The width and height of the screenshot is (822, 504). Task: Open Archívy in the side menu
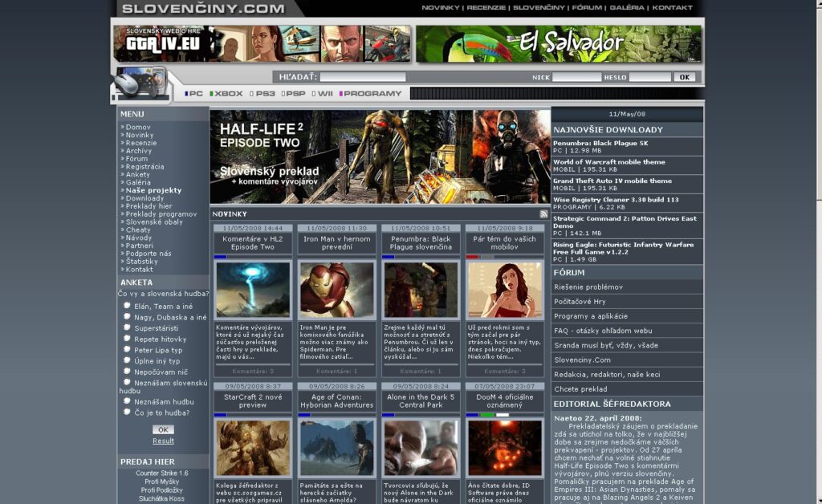tap(138, 150)
